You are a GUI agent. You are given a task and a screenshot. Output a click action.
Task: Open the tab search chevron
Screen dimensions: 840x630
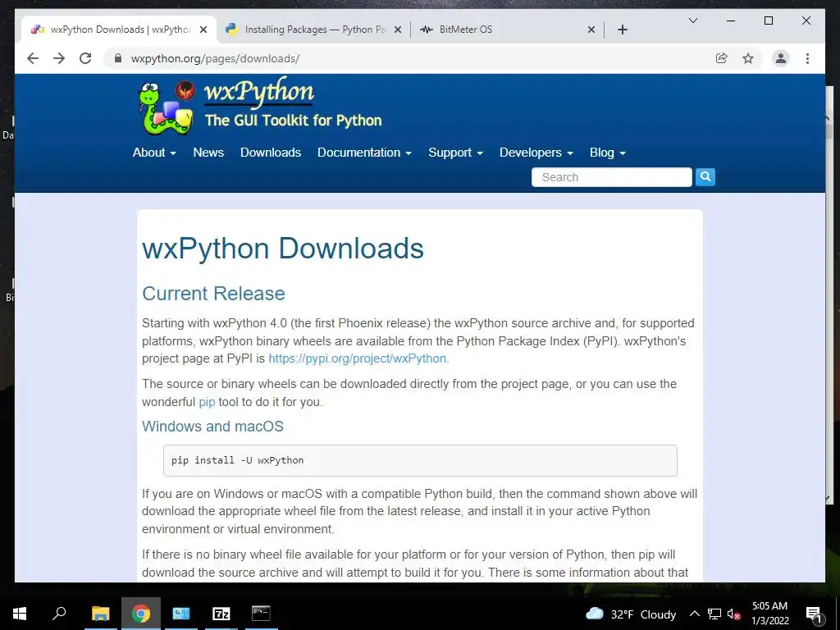[692, 21]
